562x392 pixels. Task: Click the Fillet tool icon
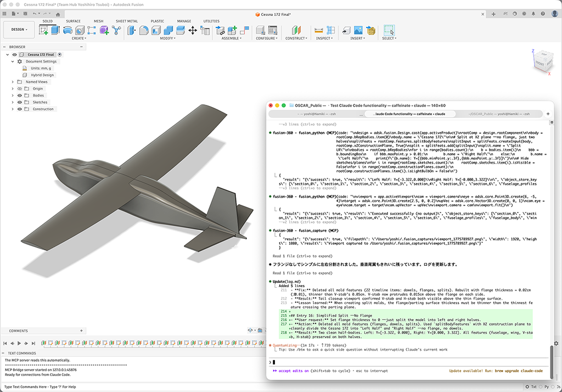pyautogui.click(x=144, y=30)
